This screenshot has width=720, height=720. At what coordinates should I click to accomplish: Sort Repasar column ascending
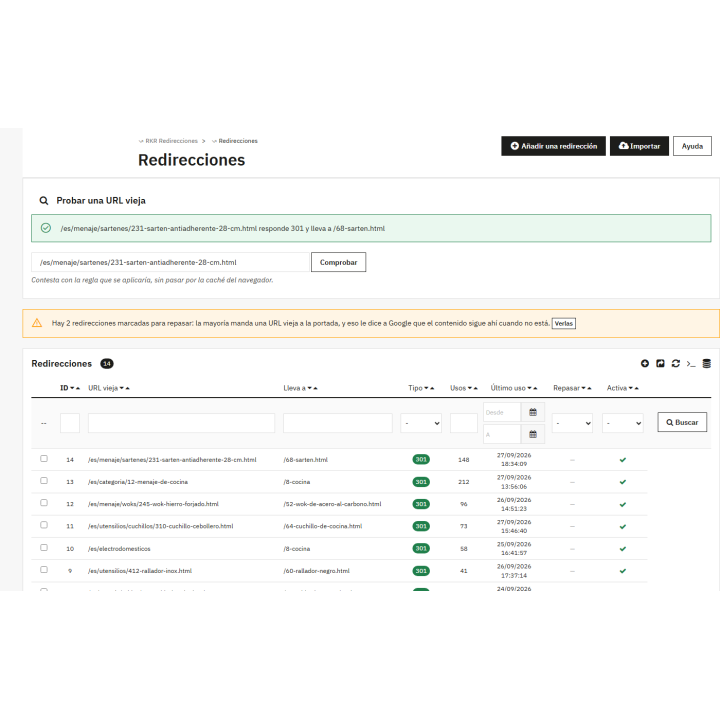pos(590,388)
